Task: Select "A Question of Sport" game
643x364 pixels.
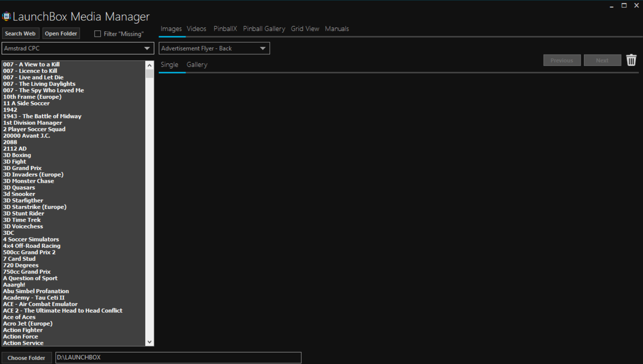Action: coord(30,278)
